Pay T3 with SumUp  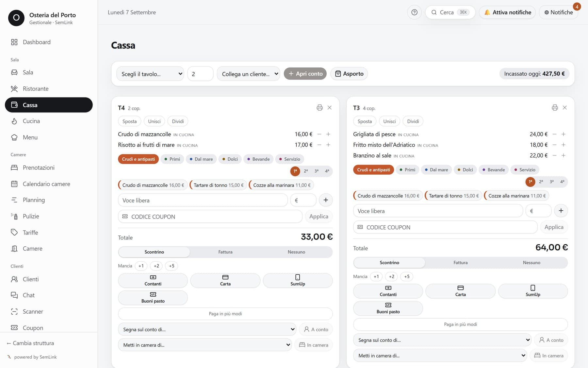coord(533,291)
